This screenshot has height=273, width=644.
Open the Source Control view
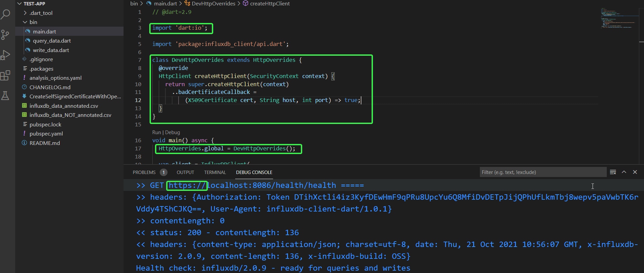point(5,34)
